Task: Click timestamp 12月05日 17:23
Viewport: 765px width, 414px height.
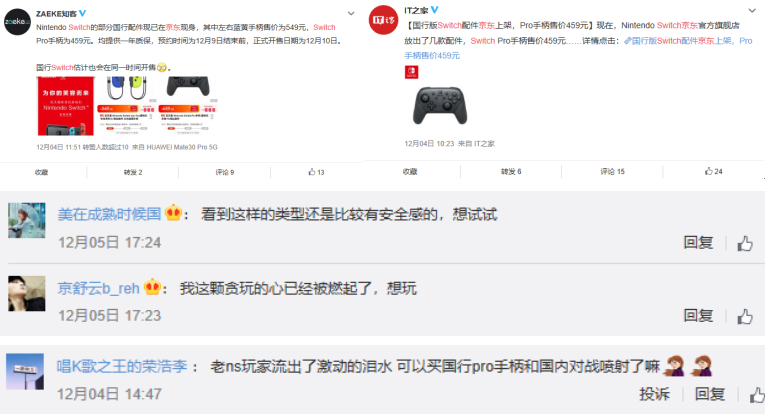Action: [109, 315]
